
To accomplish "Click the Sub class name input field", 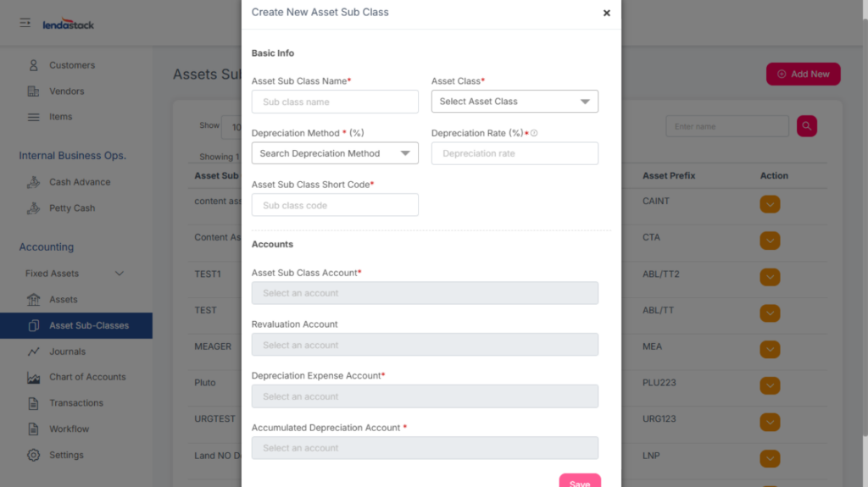I will (335, 102).
